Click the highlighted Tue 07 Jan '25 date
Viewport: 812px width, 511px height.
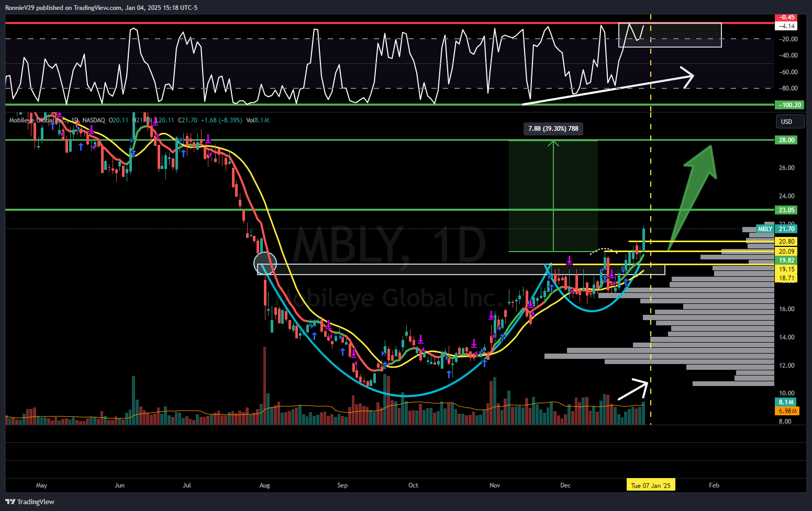[x=651, y=485]
